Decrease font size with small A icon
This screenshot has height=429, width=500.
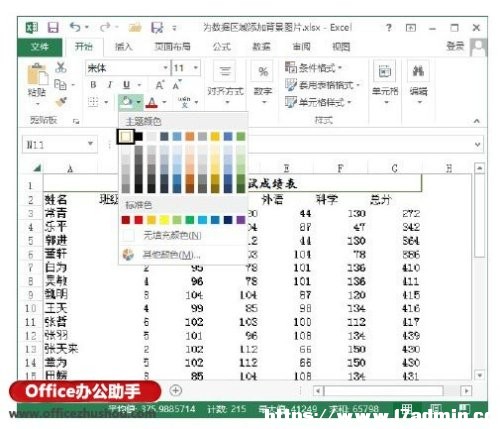tap(177, 85)
